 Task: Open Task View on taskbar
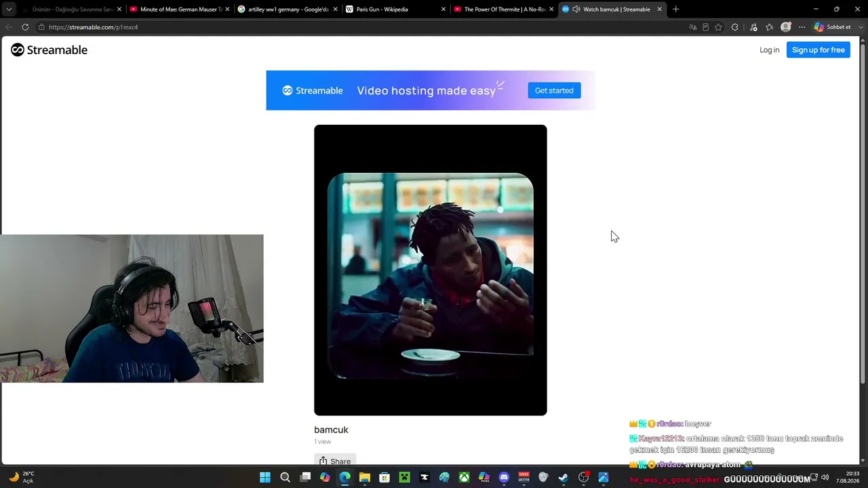click(305, 478)
